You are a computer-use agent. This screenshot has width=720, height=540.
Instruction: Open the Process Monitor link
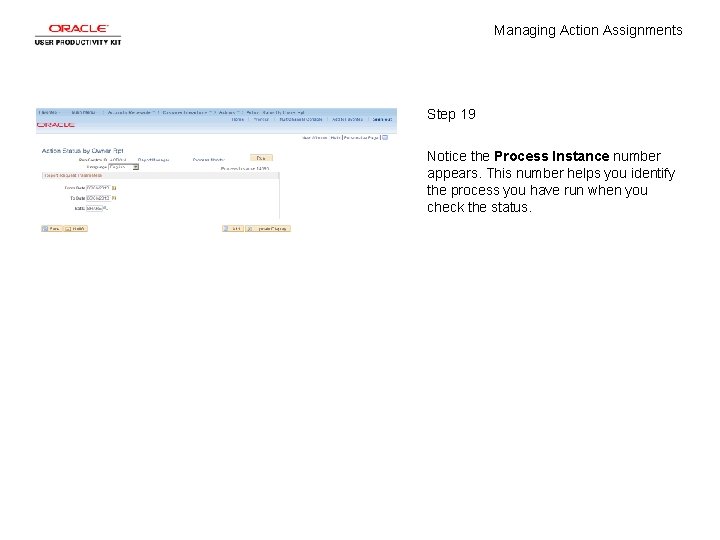tap(208, 160)
